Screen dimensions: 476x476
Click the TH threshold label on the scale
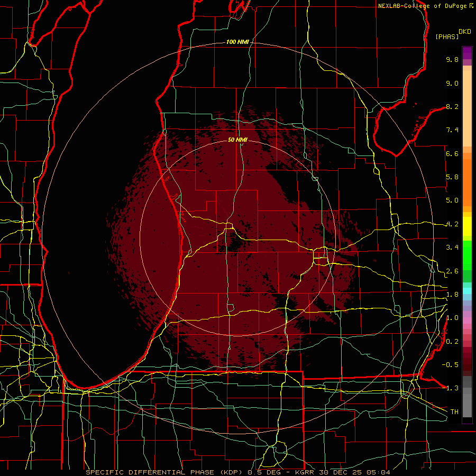coord(454,412)
